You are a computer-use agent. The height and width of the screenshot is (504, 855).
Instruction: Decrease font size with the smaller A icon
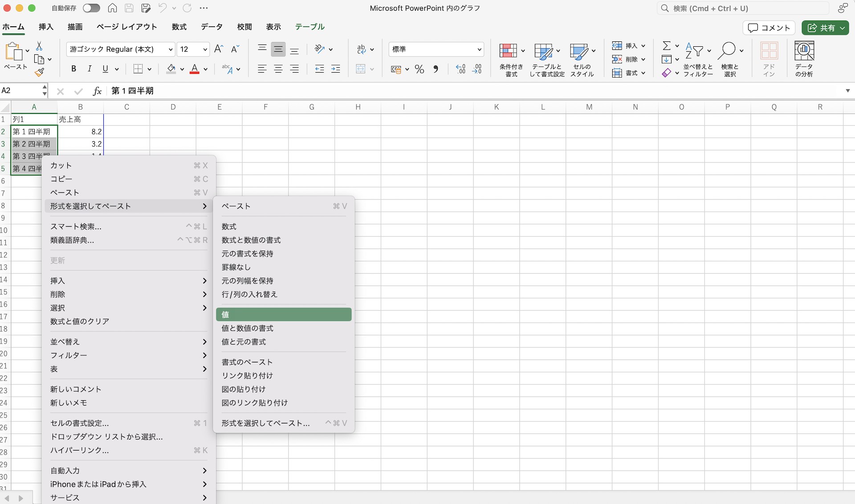tap(235, 49)
